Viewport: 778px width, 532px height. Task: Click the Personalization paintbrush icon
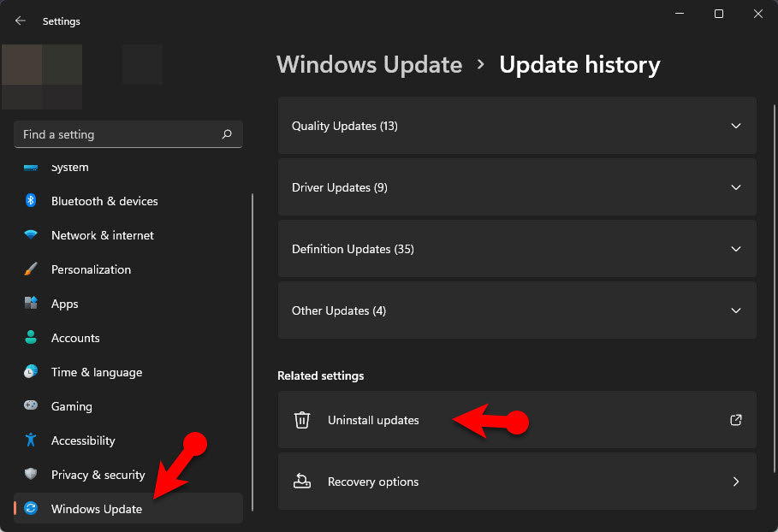[x=31, y=269]
